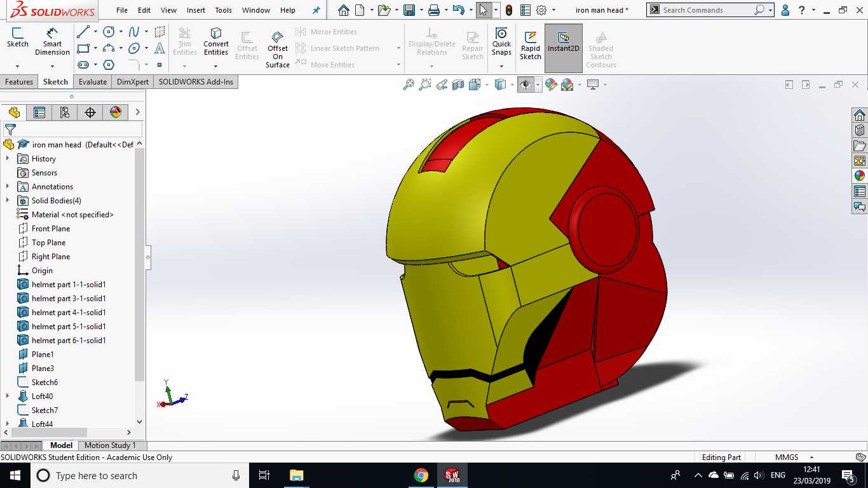Select the Straight Slot tool

(x=83, y=65)
